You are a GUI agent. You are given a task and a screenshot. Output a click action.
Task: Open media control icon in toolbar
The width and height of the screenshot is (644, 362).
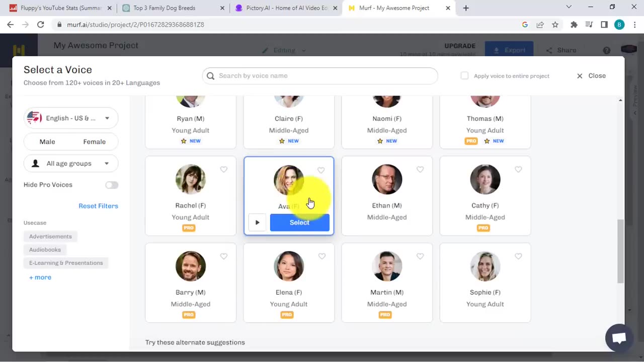coord(589,25)
